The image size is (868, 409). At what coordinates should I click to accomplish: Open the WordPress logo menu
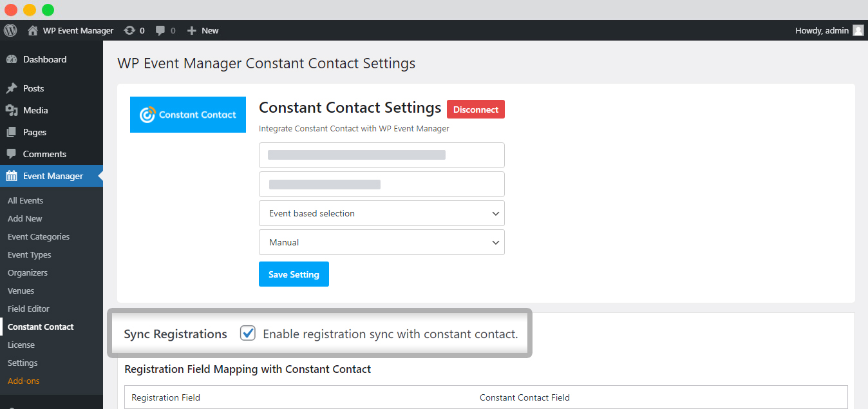(x=10, y=30)
